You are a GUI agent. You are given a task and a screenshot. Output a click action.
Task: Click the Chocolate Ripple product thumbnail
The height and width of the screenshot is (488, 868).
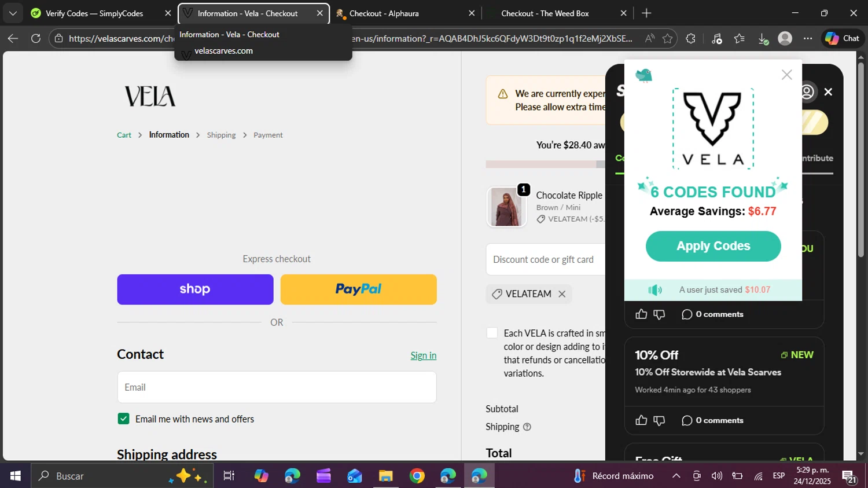(506, 207)
